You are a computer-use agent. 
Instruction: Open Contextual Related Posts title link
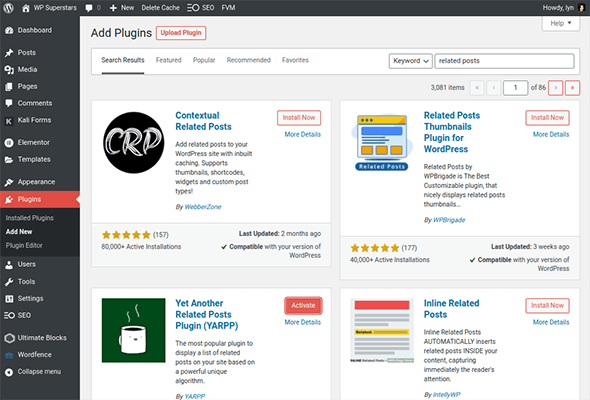[203, 121]
